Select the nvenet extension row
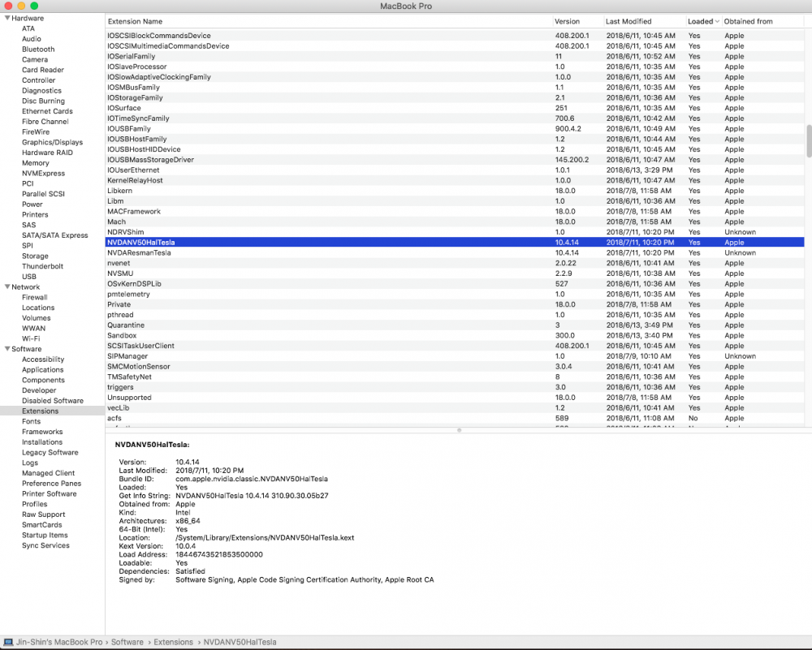 coord(455,264)
